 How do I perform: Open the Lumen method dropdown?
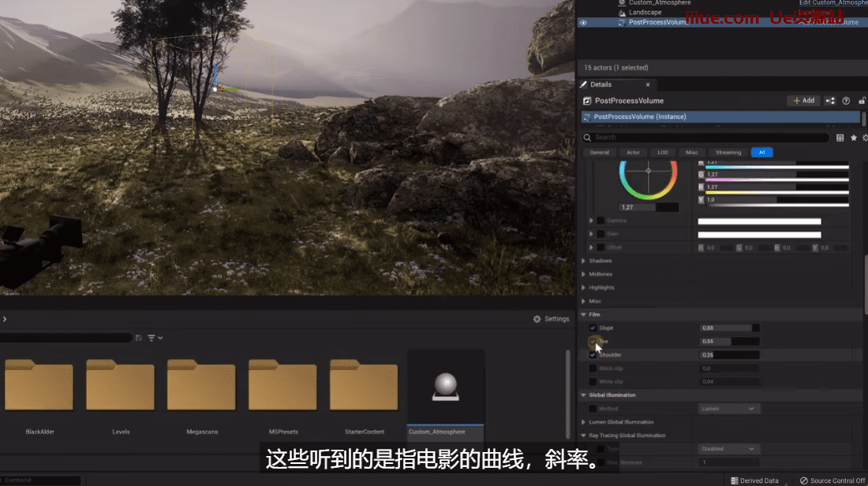(729, 409)
